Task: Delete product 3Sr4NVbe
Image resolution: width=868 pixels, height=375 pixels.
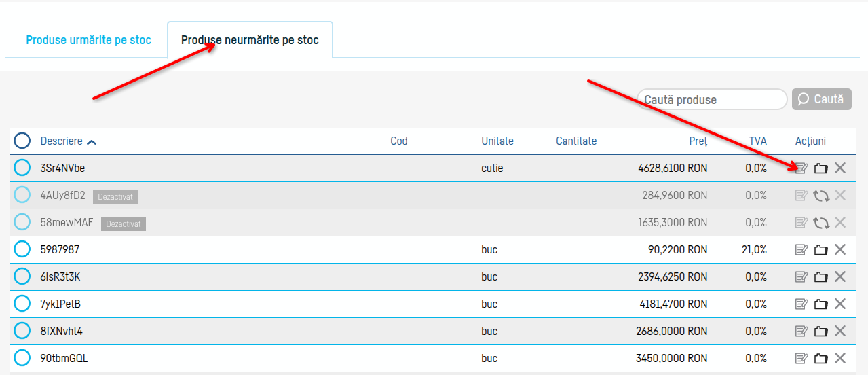Action: tap(840, 168)
